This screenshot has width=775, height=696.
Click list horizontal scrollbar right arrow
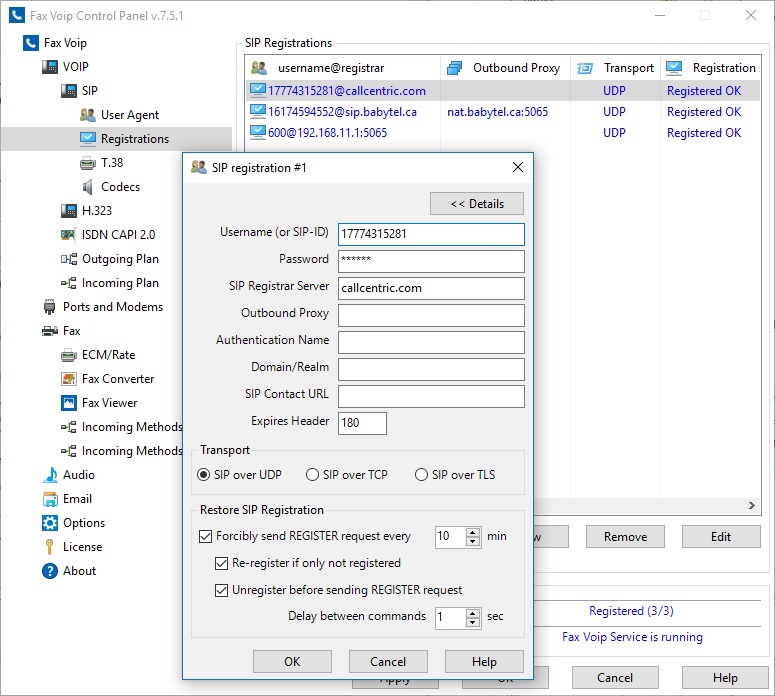pos(752,505)
